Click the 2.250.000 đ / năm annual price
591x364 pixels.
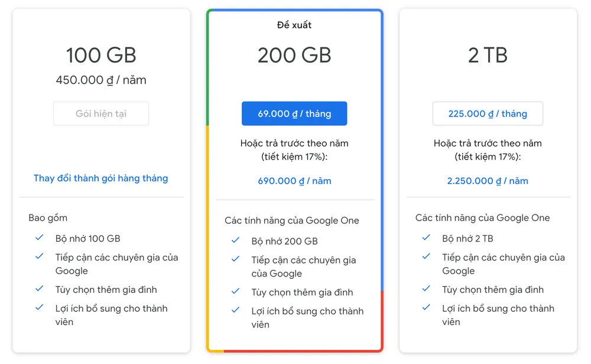pyautogui.click(x=488, y=181)
